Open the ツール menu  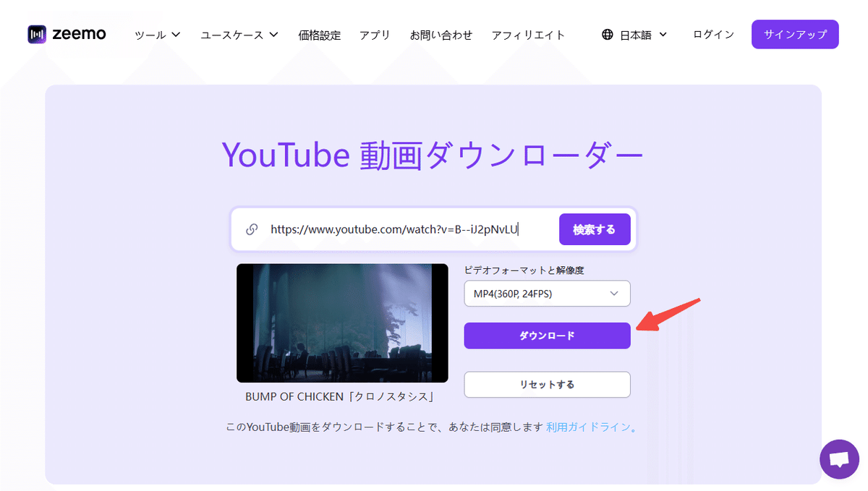click(x=152, y=34)
